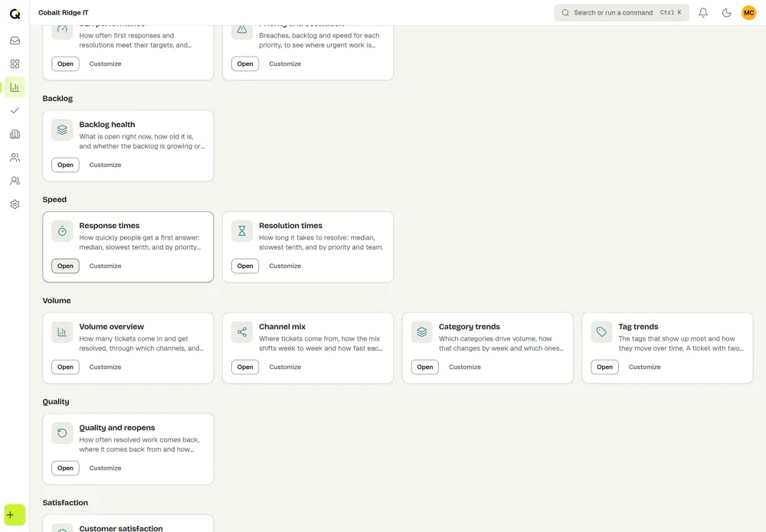Customize the Tag trends report

pos(644,367)
